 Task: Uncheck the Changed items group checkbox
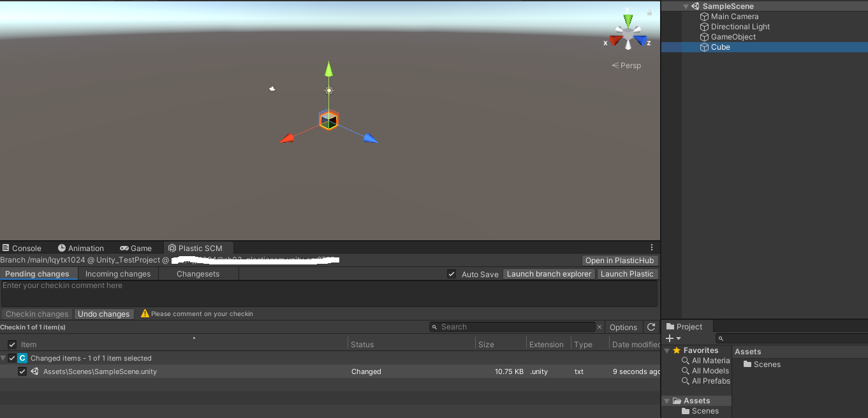coord(11,357)
